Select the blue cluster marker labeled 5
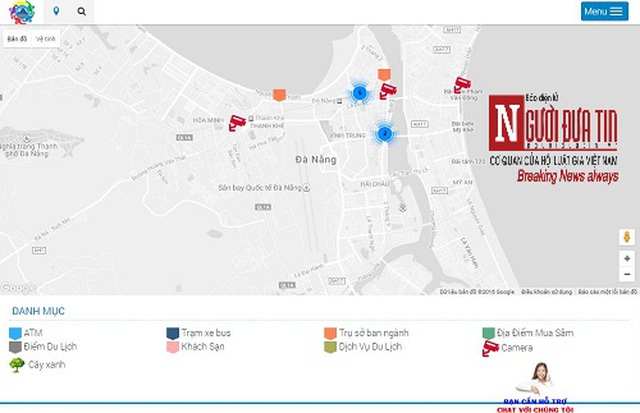Screen dimensions: 640x413 coord(359,93)
